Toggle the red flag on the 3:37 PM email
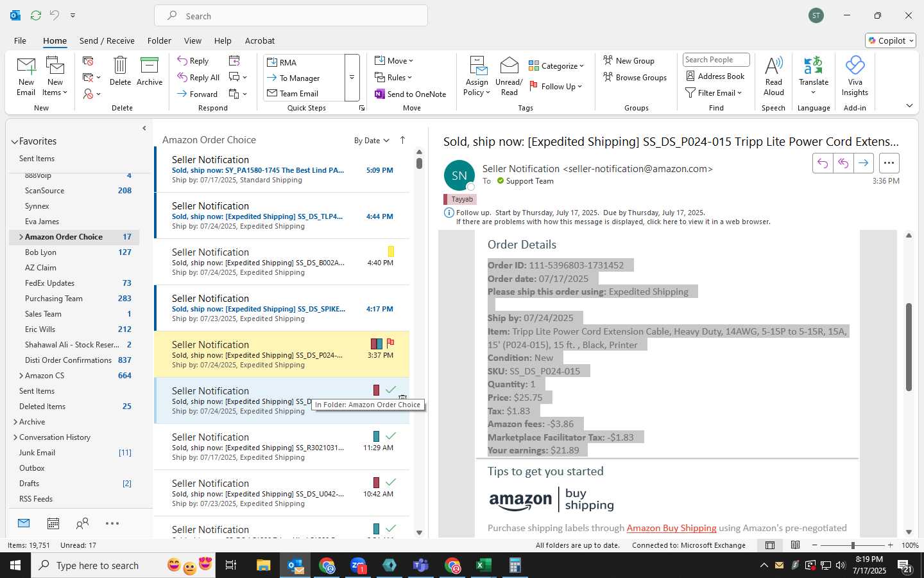Image resolution: width=924 pixels, height=578 pixels. [390, 343]
